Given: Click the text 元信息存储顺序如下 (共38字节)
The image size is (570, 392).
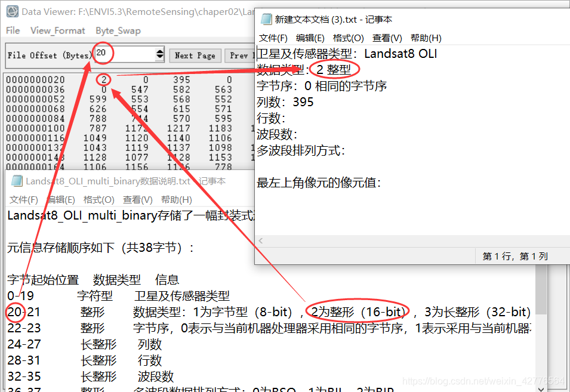Looking at the screenshot, I should (101, 248).
